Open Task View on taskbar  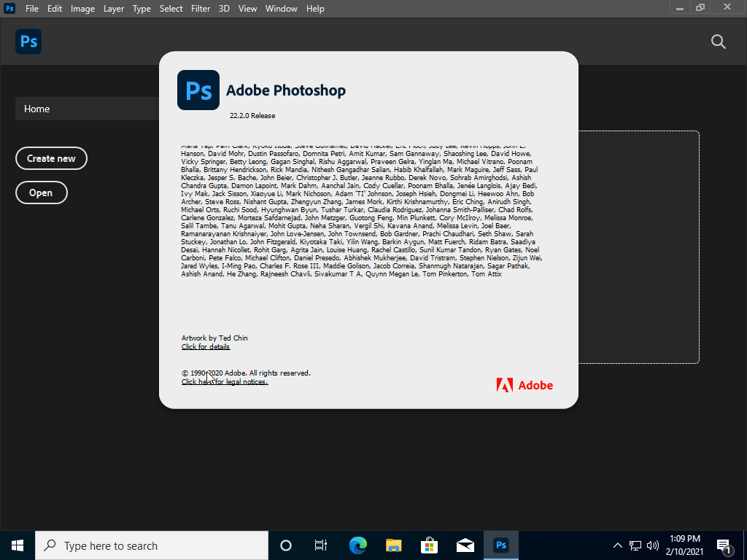click(x=321, y=545)
